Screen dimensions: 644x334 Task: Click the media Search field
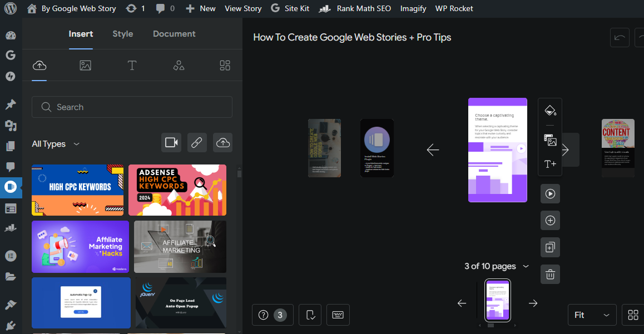coord(132,107)
